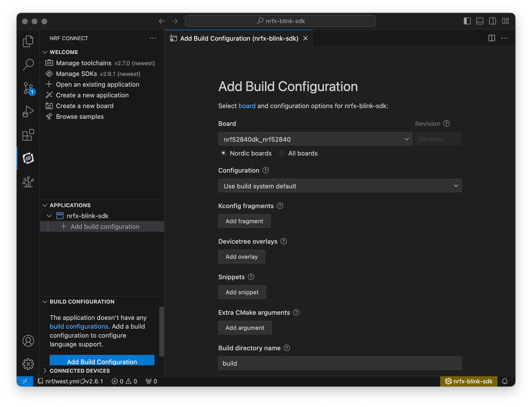532x407 pixels.
Task: Open the Configuration dropdown
Action: pos(340,186)
